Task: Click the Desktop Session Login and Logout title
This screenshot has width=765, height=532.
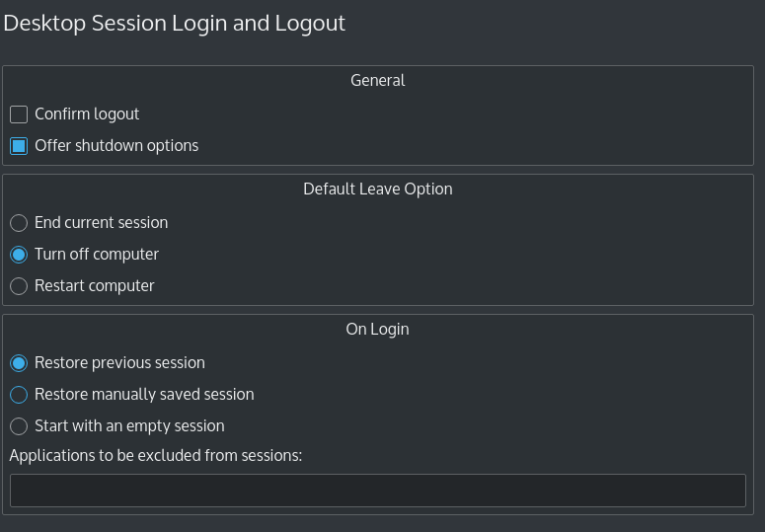Action: point(175,24)
